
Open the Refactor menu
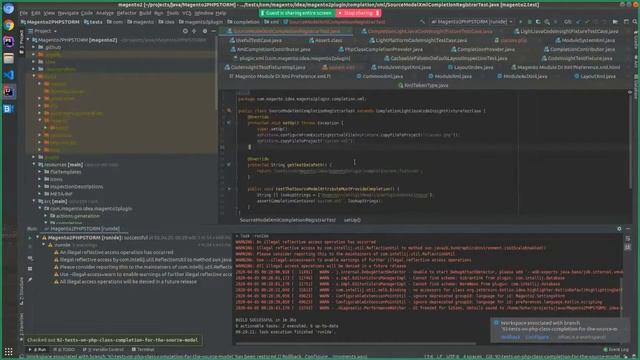(x=127, y=13)
